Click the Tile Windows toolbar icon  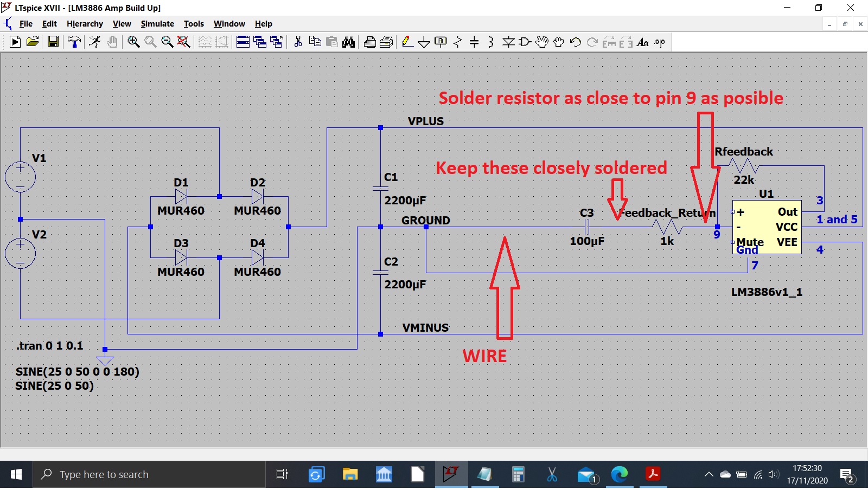pyautogui.click(x=243, y=42)
